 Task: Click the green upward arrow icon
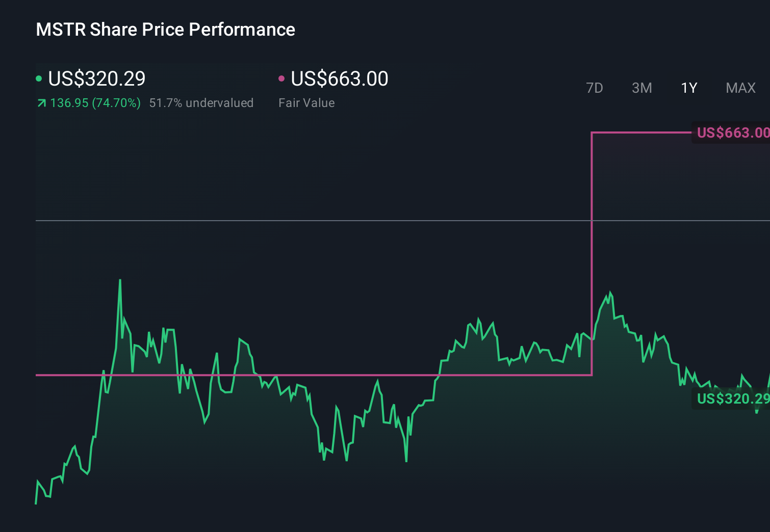41,103
